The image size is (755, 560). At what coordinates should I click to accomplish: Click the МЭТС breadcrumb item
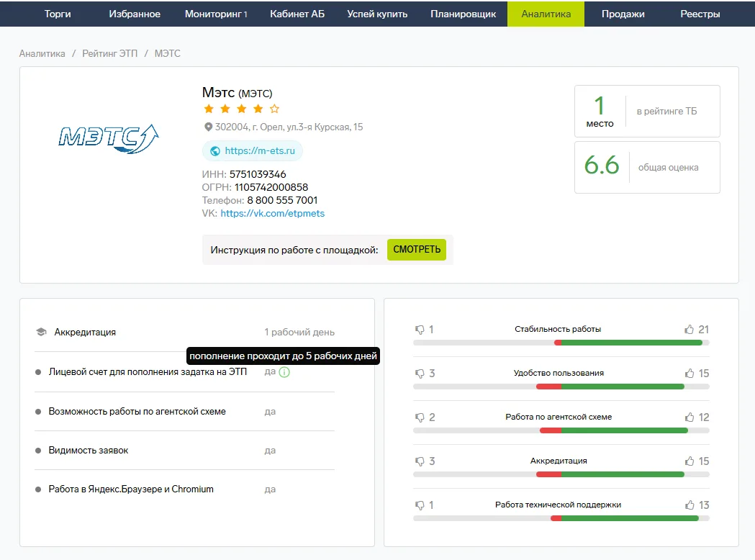[168, 53]
